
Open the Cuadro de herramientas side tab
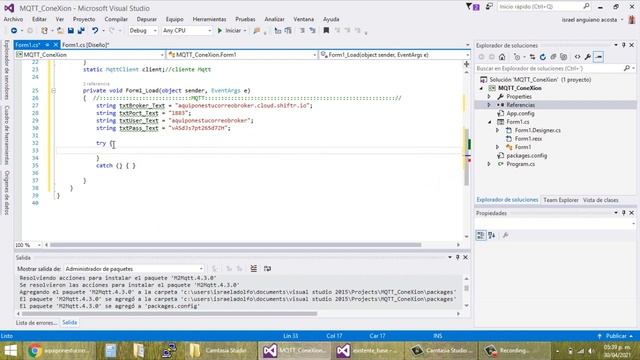tap(7, 135)
